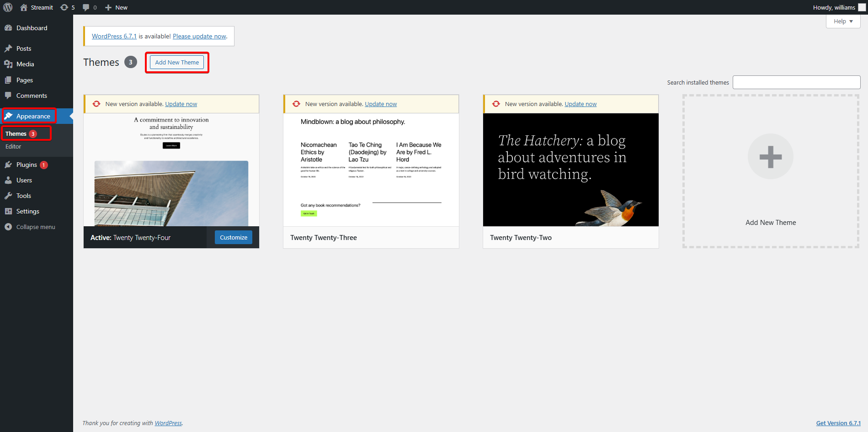Click the large plus icon to add theme
Viewport: 868px width, 432px height.
771,156
